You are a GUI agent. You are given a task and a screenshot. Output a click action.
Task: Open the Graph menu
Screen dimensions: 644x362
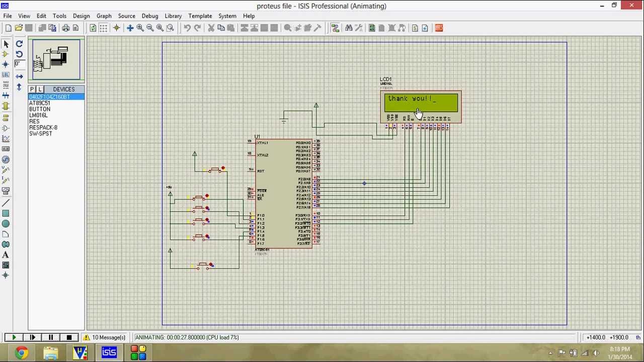pos(104,16)
